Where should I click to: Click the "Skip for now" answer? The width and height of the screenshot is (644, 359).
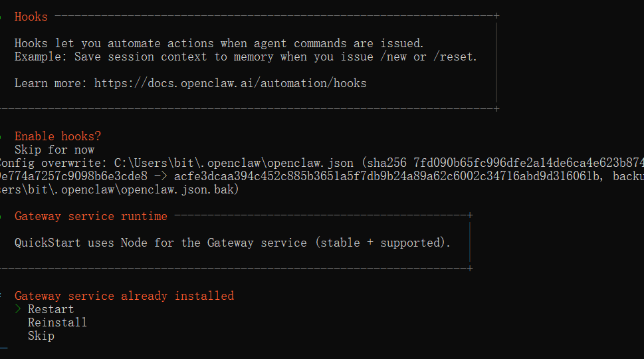(x=54, y=150)
